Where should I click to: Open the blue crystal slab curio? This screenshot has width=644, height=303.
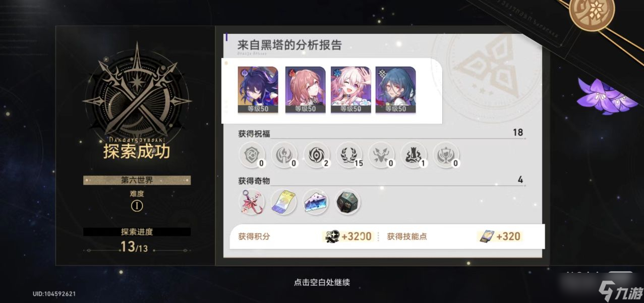pyautogui.click(x=316, y=202)
